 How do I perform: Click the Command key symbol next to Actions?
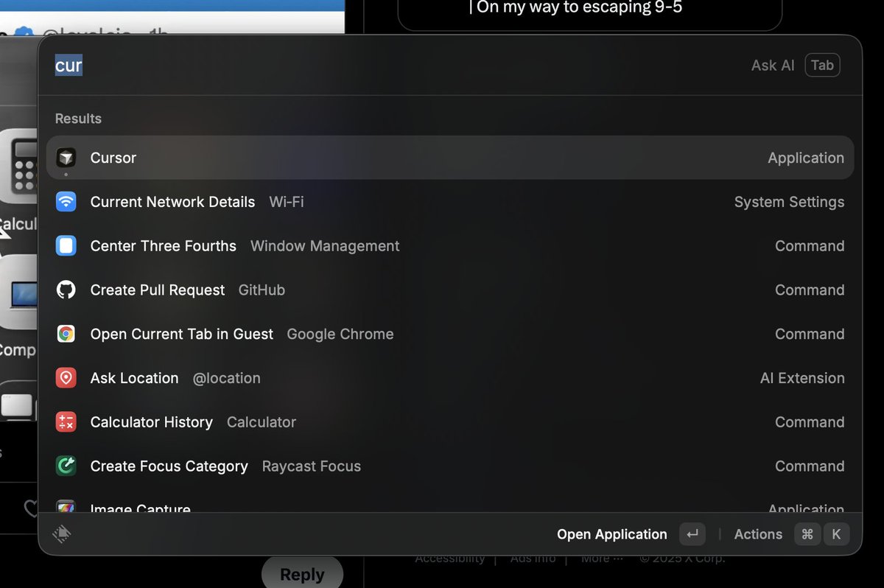tap(807, 534)
